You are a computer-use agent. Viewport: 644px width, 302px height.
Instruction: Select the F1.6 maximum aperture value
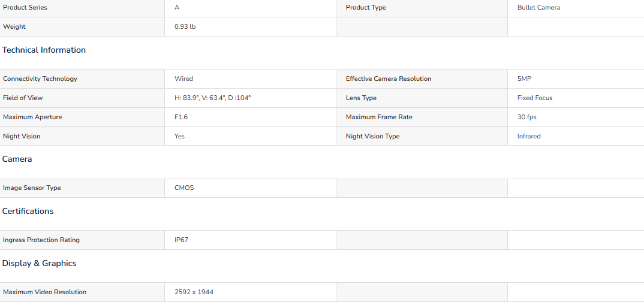pyautogui.click(x=181, y=117)
